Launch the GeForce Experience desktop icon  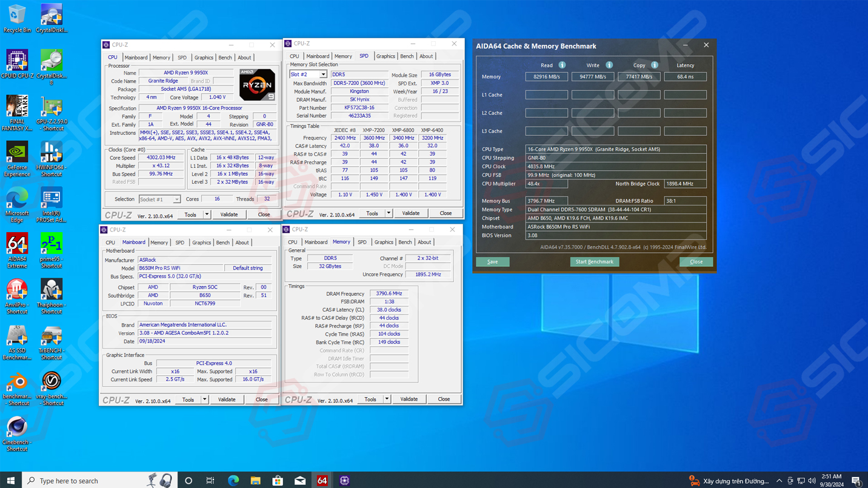[17, 153]
